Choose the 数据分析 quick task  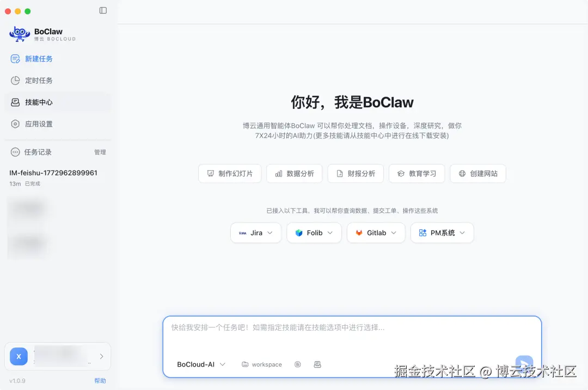click(x=295, y=174)
